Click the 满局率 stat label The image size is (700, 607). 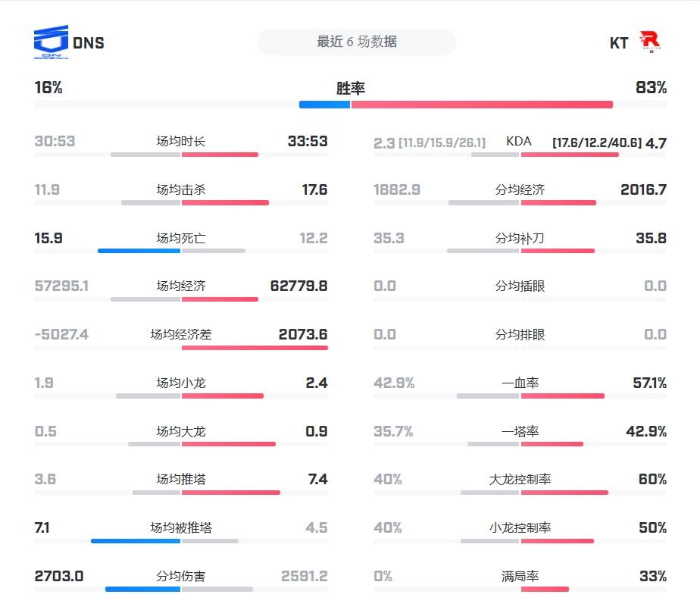(x=520, y=576)
